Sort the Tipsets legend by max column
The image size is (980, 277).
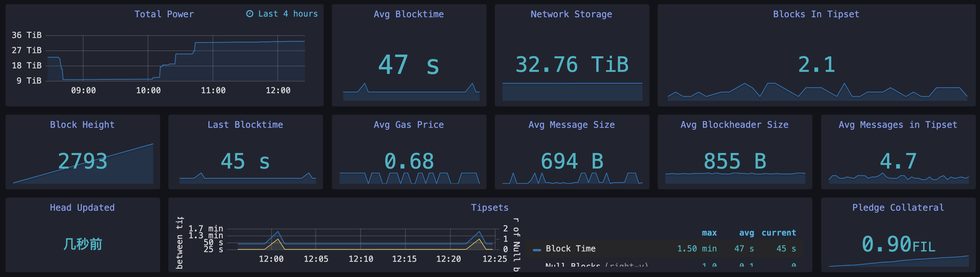[x=709, y=233]
